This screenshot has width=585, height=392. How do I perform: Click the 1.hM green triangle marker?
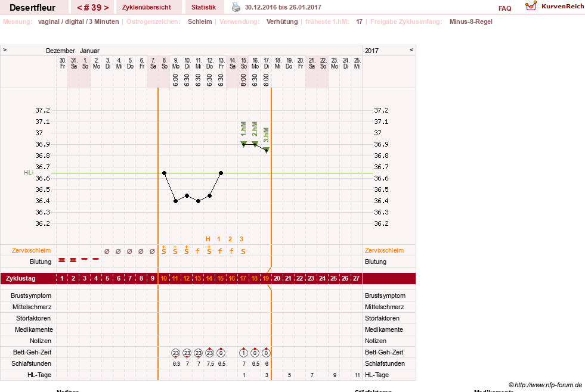click(244, 144)
